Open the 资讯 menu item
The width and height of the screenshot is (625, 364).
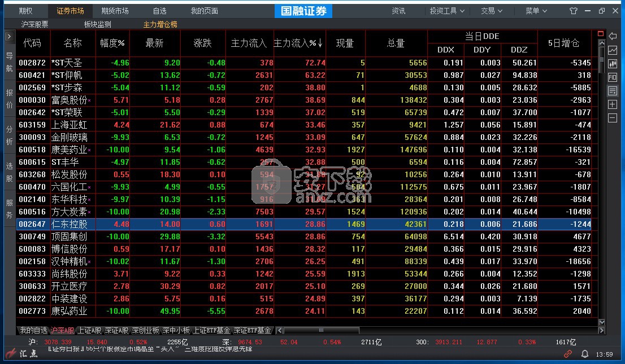[x=398, y=11]
